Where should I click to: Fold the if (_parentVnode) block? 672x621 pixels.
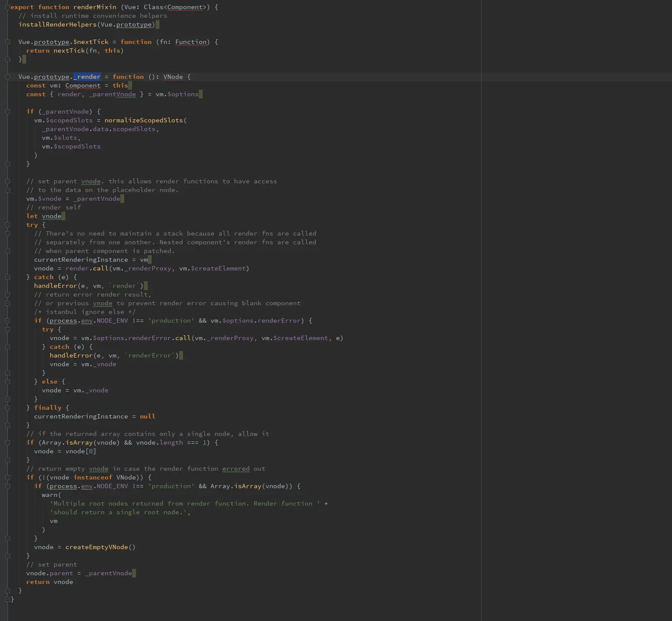click(7, 111)
